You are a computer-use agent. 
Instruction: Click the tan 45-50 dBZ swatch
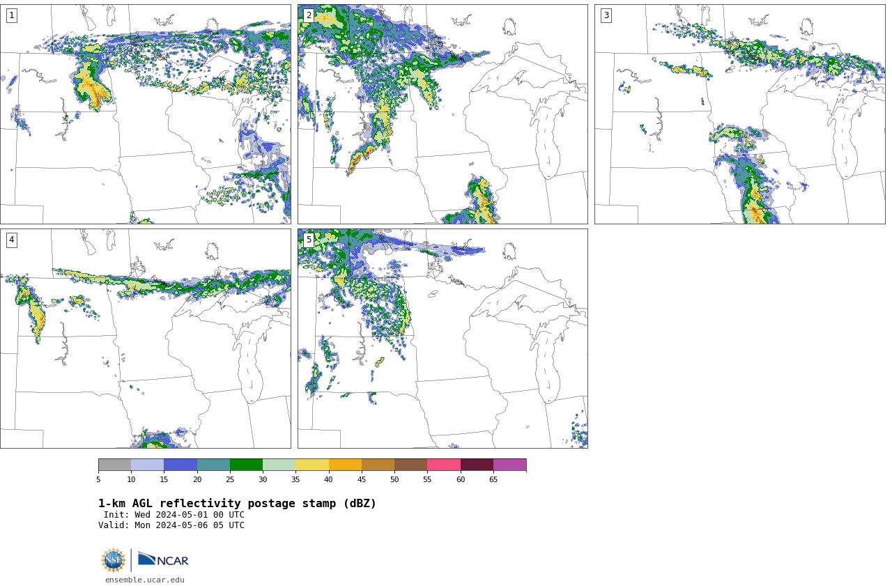click(378, 465)
